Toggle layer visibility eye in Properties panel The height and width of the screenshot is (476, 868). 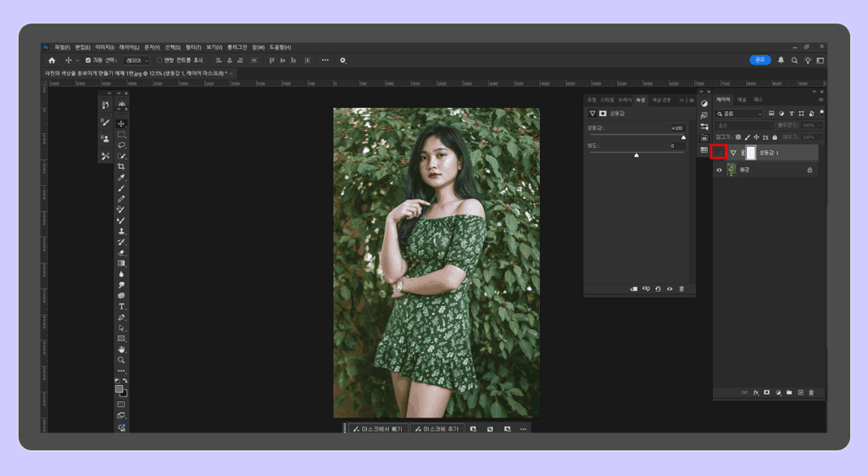(x=670, y=288)
